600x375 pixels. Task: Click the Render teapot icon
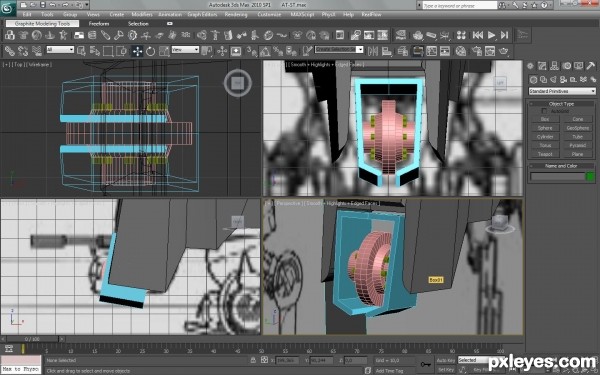click(x=504, y=51)
